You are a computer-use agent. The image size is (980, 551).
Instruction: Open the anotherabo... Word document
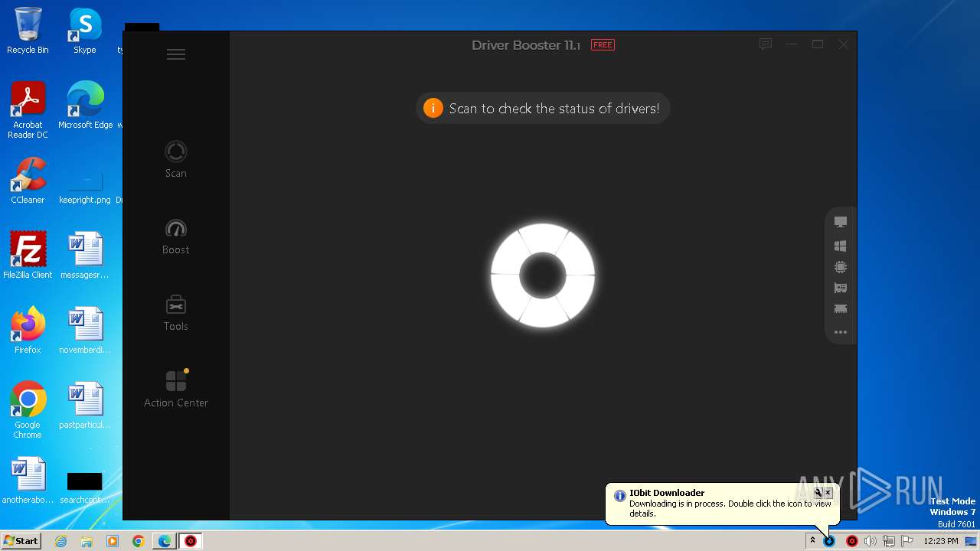tap(28, 481)
